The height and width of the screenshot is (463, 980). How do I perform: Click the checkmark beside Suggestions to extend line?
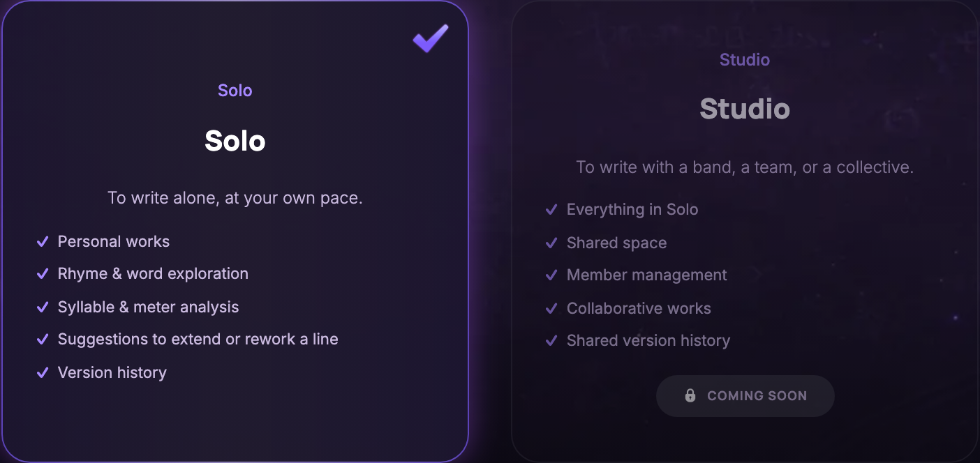point(43,339)
